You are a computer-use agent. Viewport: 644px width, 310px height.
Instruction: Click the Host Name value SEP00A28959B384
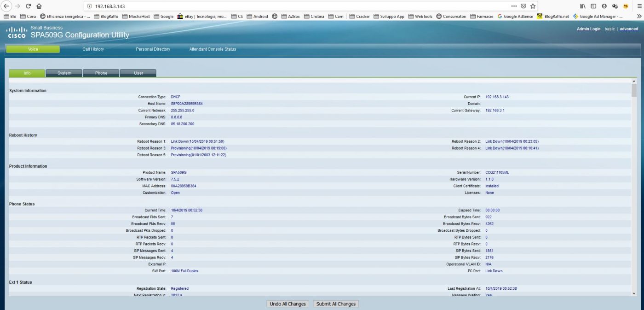[187, 104]
